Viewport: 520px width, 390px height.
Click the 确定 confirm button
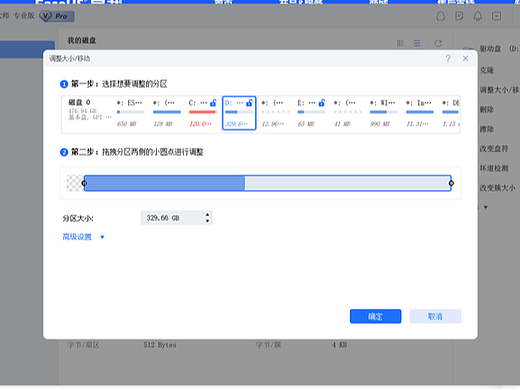375,316
